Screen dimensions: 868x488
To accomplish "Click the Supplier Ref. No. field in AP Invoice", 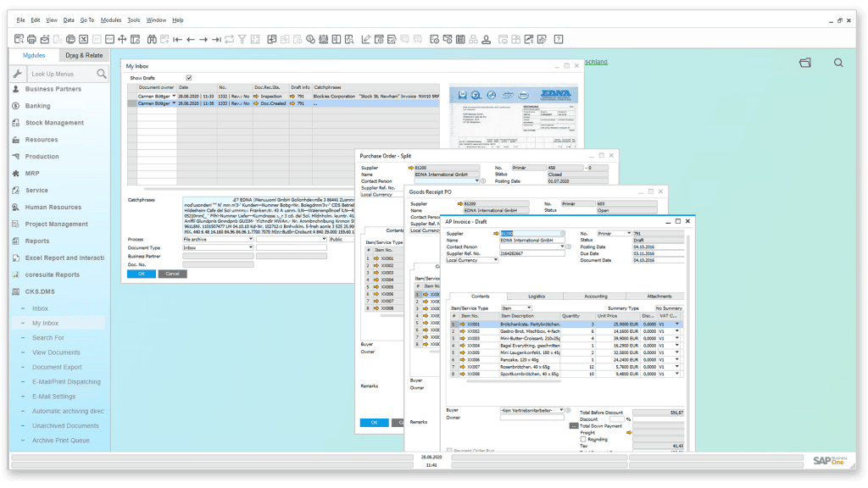I will [531, 253].
